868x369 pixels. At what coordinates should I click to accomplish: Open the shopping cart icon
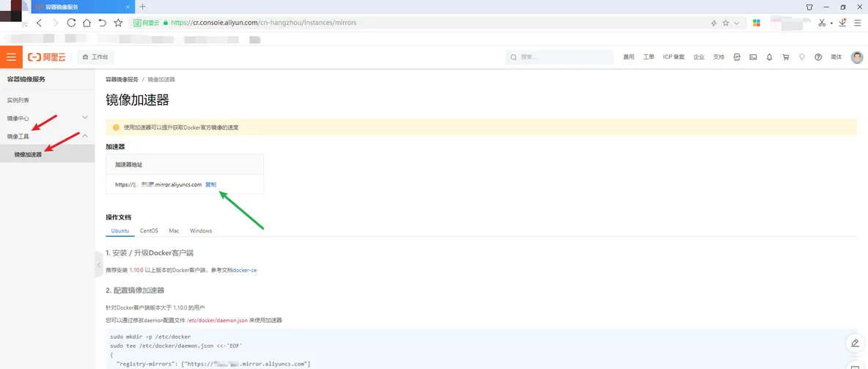(785, 57)
